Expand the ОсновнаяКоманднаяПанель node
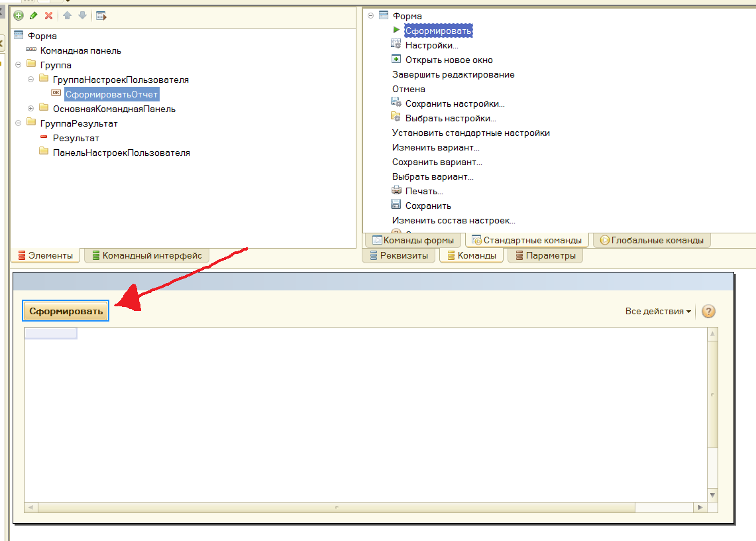The image size is (756, 541). 30,109
